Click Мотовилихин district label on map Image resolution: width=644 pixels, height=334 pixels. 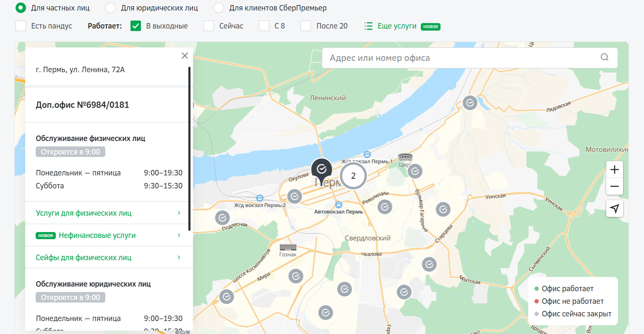tap(607, 149)
